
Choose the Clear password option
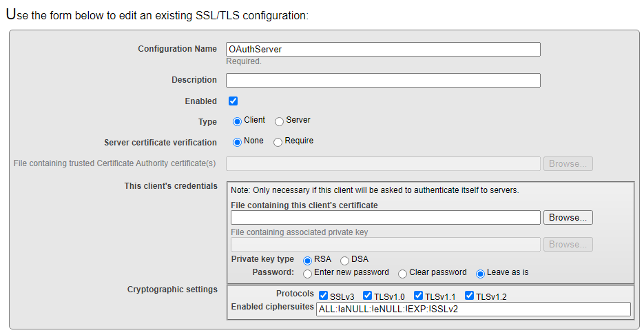point(402,274)
